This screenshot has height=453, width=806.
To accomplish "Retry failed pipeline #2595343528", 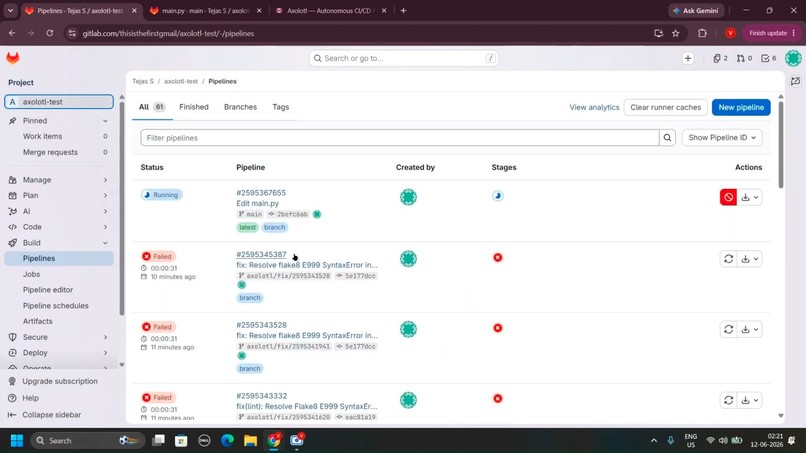I will coord(728,329).
